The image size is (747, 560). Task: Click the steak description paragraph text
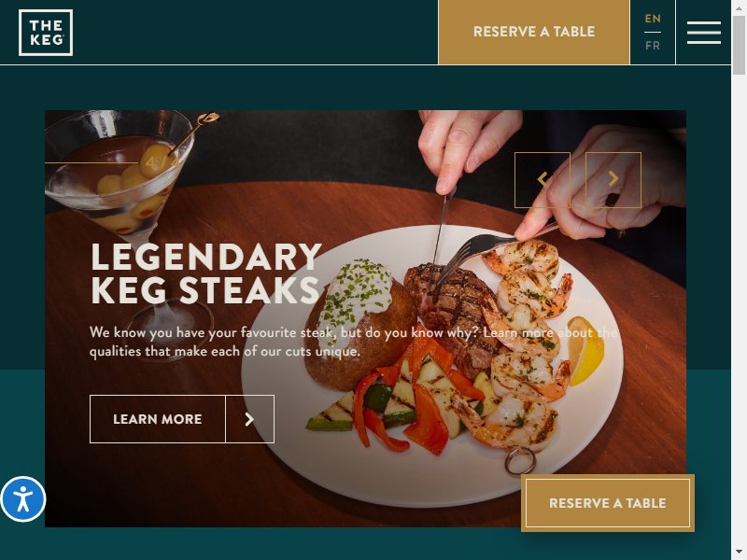click(354, 342)
